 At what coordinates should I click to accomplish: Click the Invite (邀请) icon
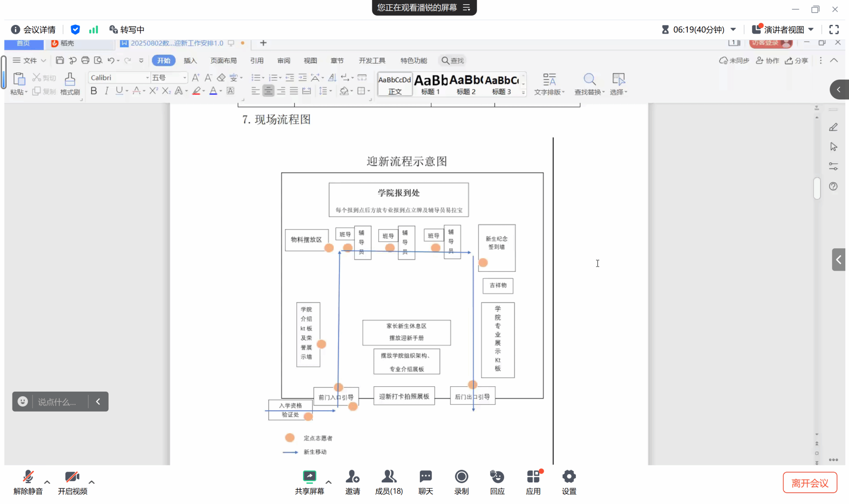[352, 477]
